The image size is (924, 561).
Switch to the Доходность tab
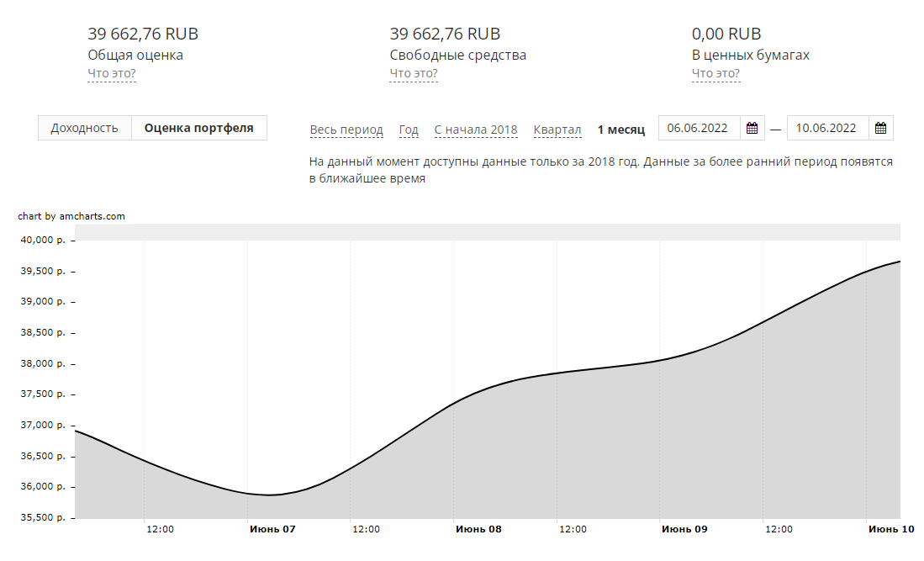coord(84,129)
